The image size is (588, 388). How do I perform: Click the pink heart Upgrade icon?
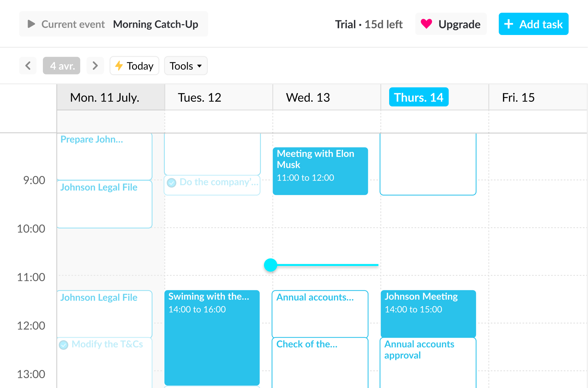(x=426, y=24)
